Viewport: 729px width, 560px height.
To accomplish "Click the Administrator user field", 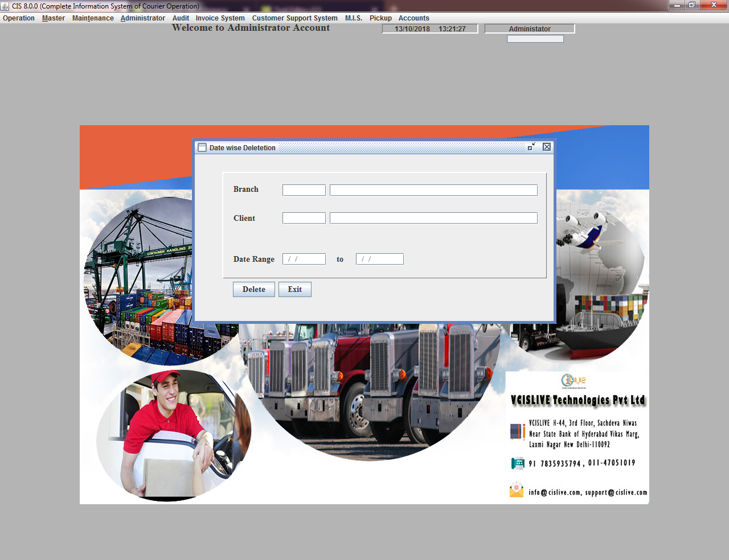I will click(x=530, y=28).
